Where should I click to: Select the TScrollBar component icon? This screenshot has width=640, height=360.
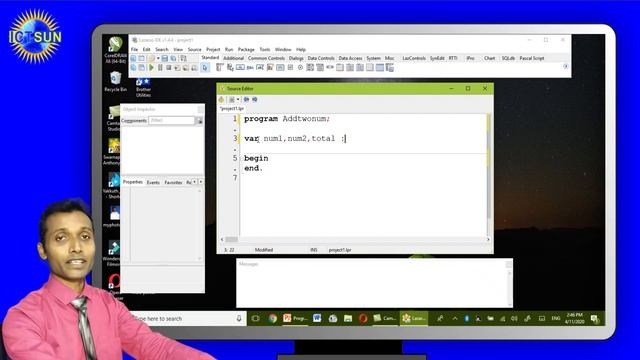coord(330,68)
